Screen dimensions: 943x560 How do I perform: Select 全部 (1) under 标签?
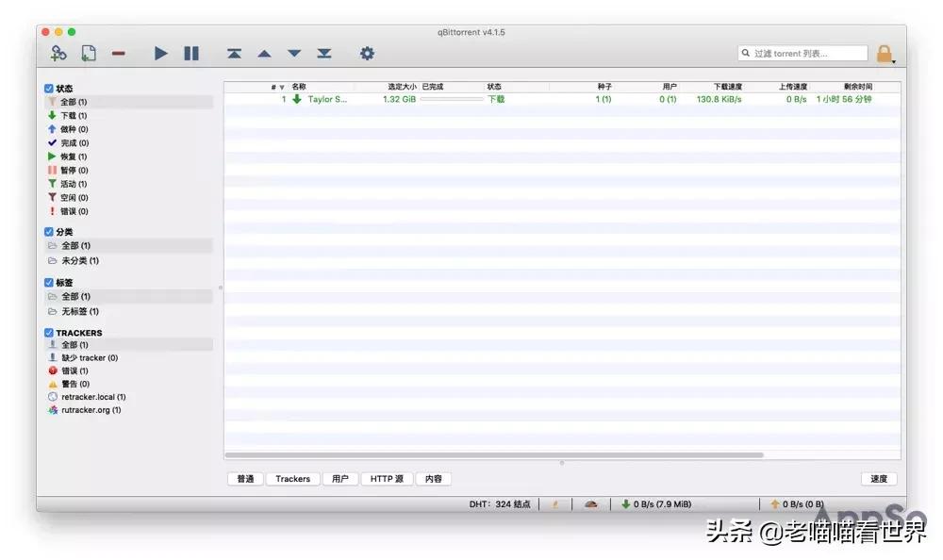128,297
